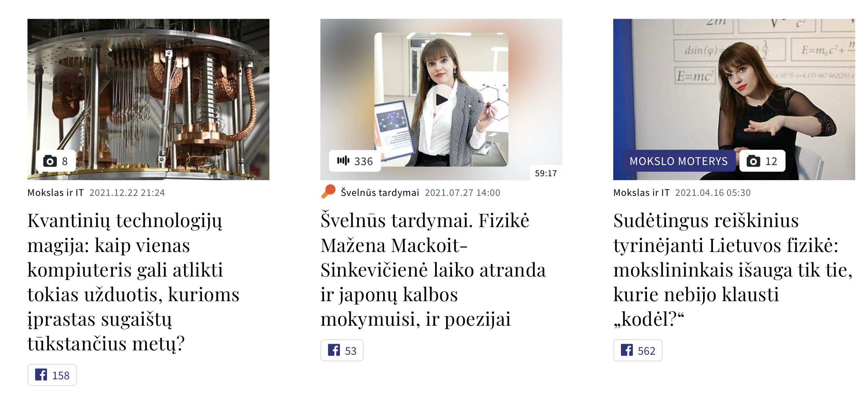Click the quantum computer thumbnail image

[x=148, y=99]
